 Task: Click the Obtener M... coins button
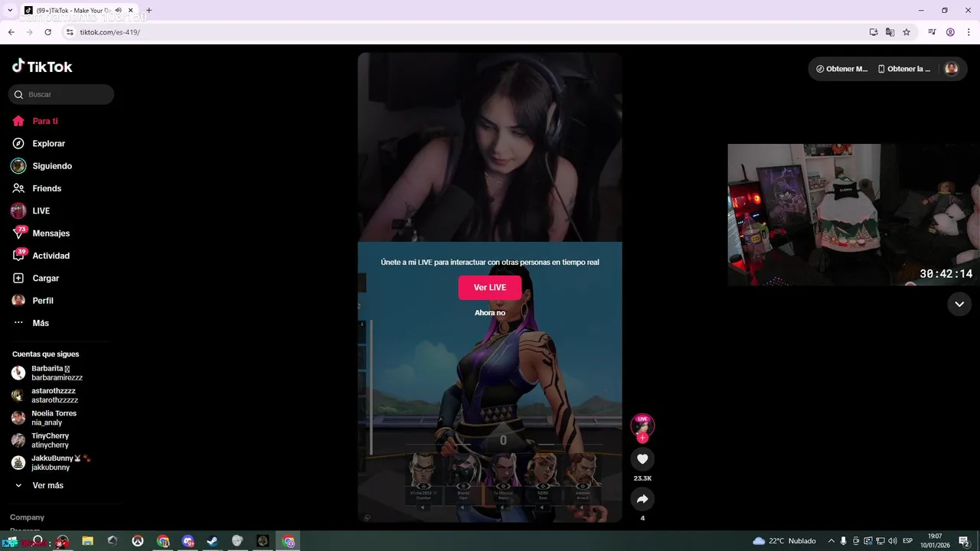click(x=841, y=69)
